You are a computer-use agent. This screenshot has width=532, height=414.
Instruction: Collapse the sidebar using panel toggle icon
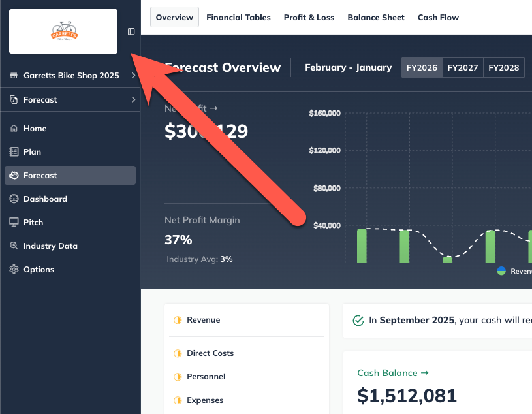coord(131,31)
